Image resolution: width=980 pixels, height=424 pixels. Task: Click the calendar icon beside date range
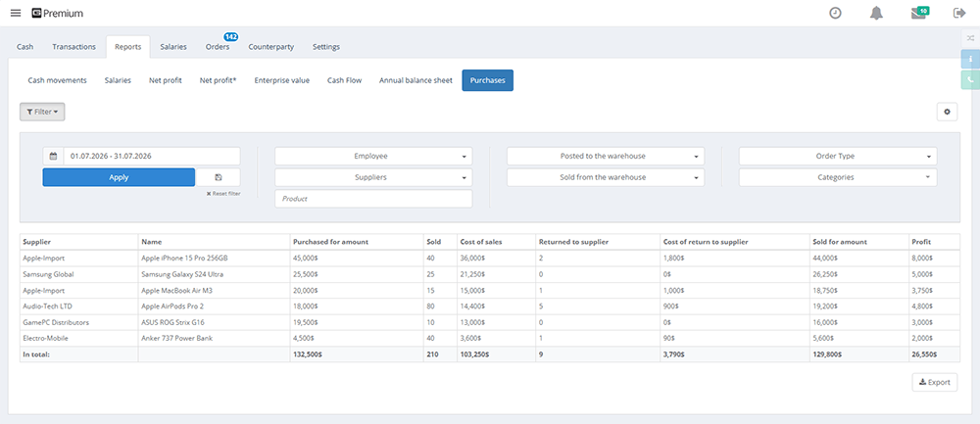53,156
